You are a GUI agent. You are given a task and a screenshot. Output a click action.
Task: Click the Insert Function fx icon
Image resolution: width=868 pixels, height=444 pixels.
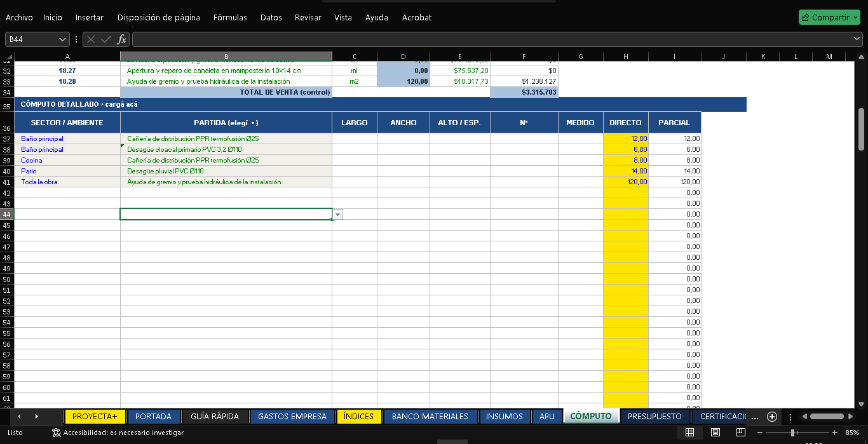click(x=121, y=39)
